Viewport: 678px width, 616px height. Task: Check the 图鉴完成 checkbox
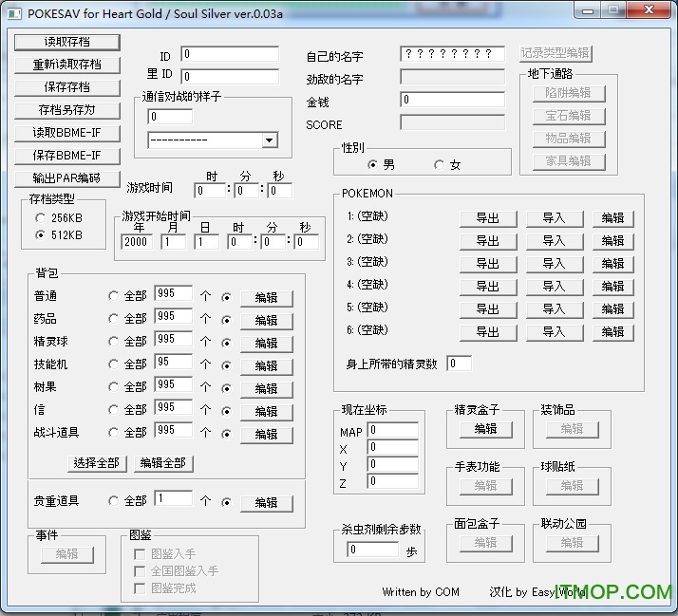[140, 588]
